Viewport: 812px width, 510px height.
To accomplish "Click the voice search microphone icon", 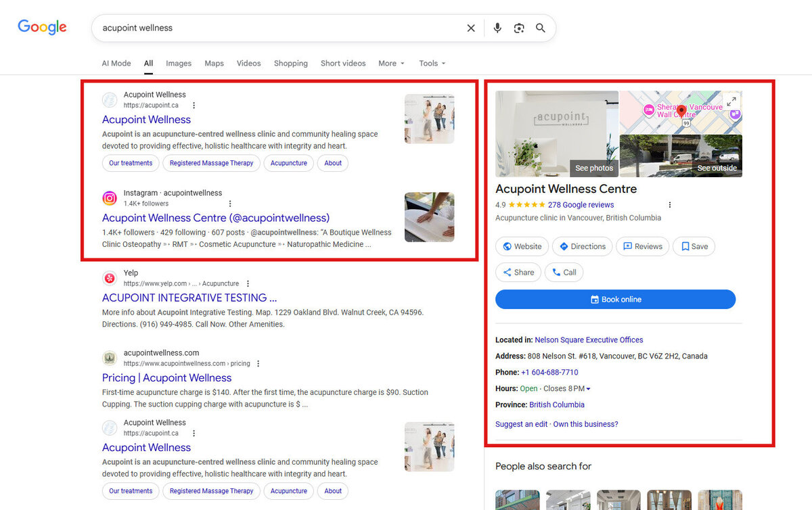I will [497, 28].
